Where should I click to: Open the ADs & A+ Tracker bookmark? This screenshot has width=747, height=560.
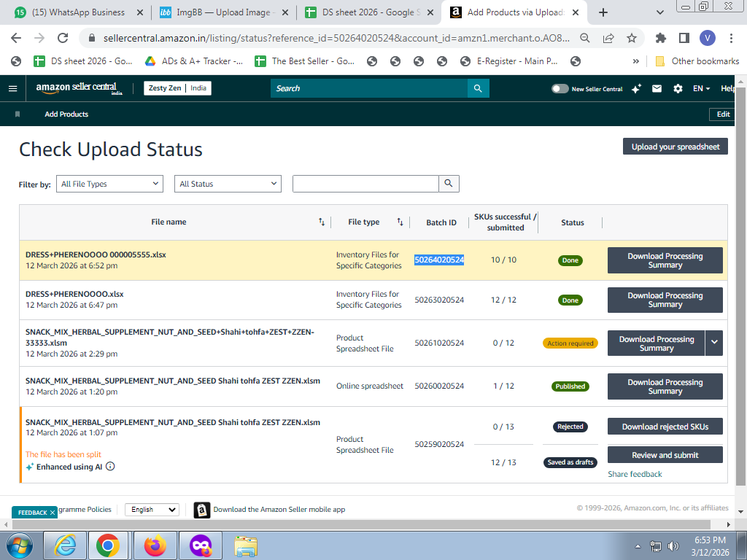[194, 61]
